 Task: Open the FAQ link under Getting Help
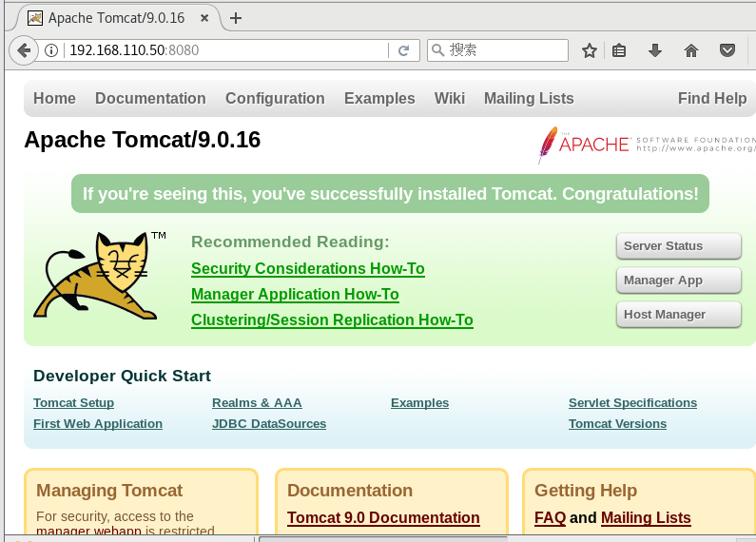(x=551, y=517)
